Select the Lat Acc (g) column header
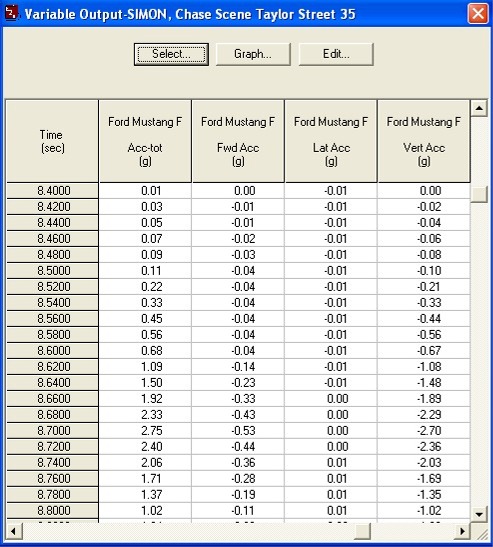Viewport: 493px width, 547px height. point(331,141)
